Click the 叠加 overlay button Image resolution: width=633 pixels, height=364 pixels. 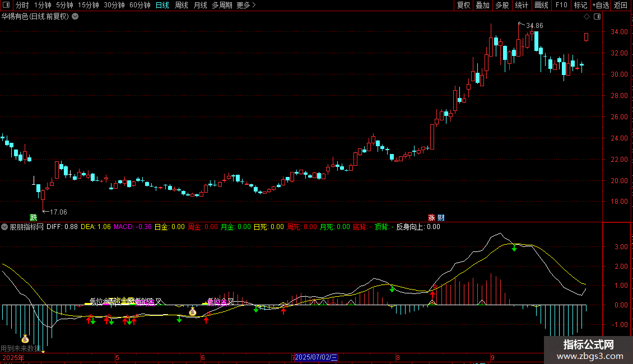coord(483,5)
